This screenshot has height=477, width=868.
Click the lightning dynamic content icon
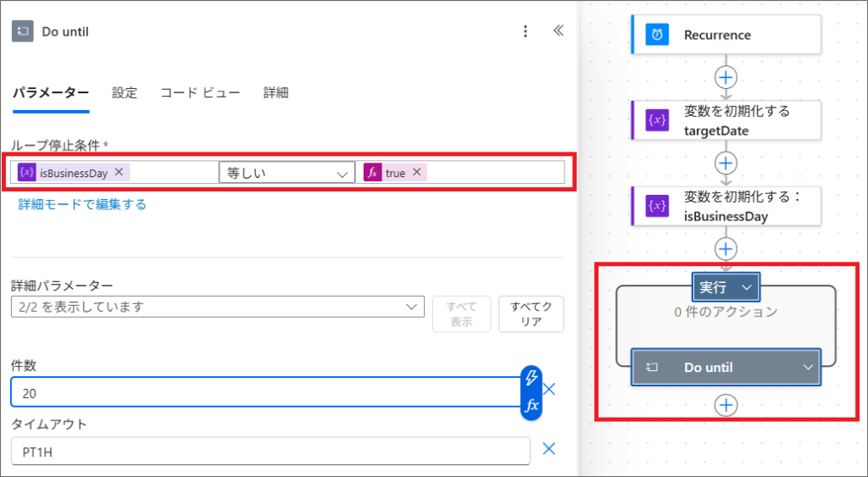pyautogui.click(x=531, y=378)
